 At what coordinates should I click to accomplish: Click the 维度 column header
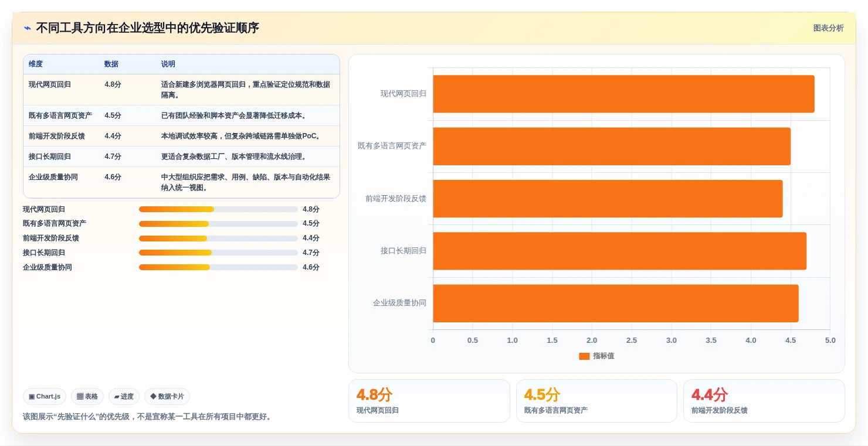[x=36, y=64]
